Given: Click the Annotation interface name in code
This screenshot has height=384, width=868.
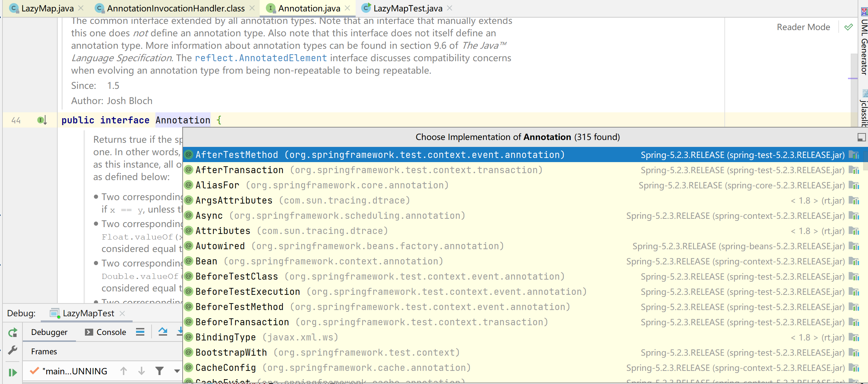Looking at the screenshot, I should click(183, 120).
